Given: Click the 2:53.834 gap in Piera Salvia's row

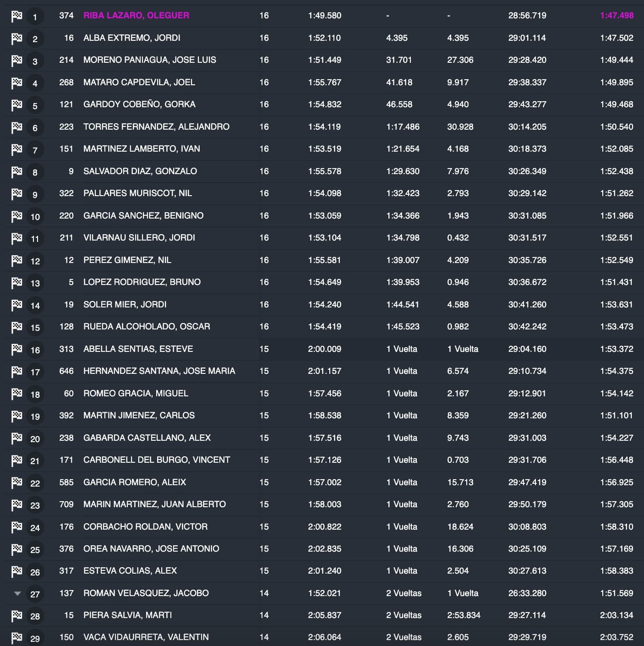Looking at the screenshot, I should [464, 615].
